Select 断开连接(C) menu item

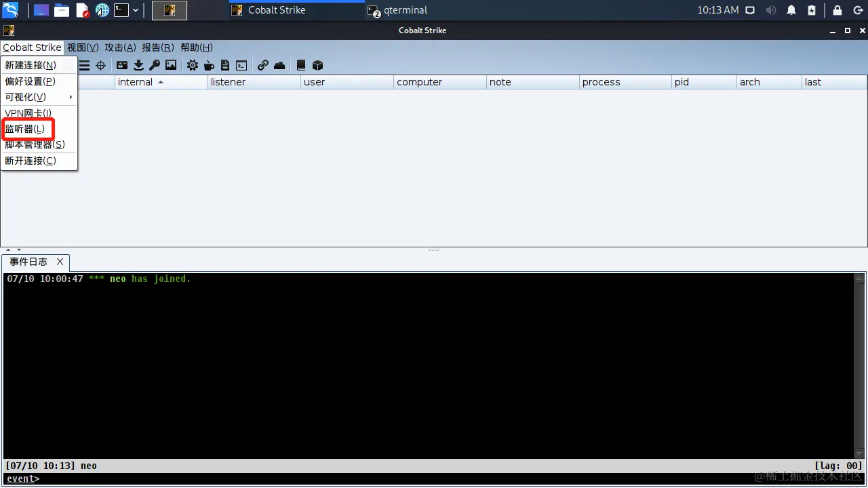[x=39, y=161]
